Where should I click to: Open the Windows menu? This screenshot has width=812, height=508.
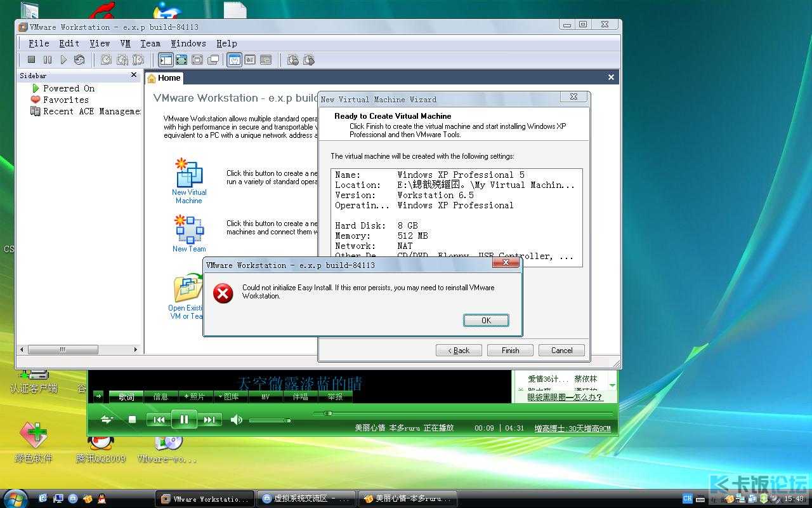pyautogui.click(x=188, y=43)
